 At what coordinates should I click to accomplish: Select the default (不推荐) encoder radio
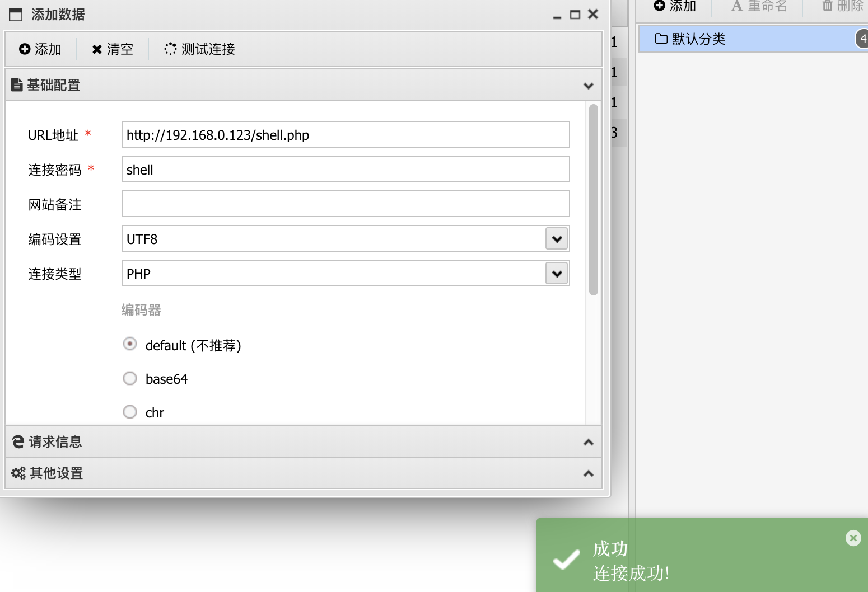click(130, 344)
